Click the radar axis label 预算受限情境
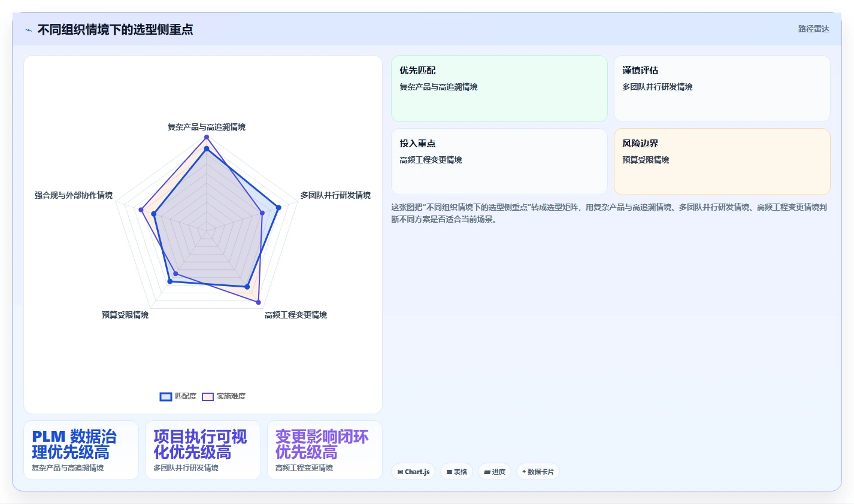854x504 pixels. point(125,315)
